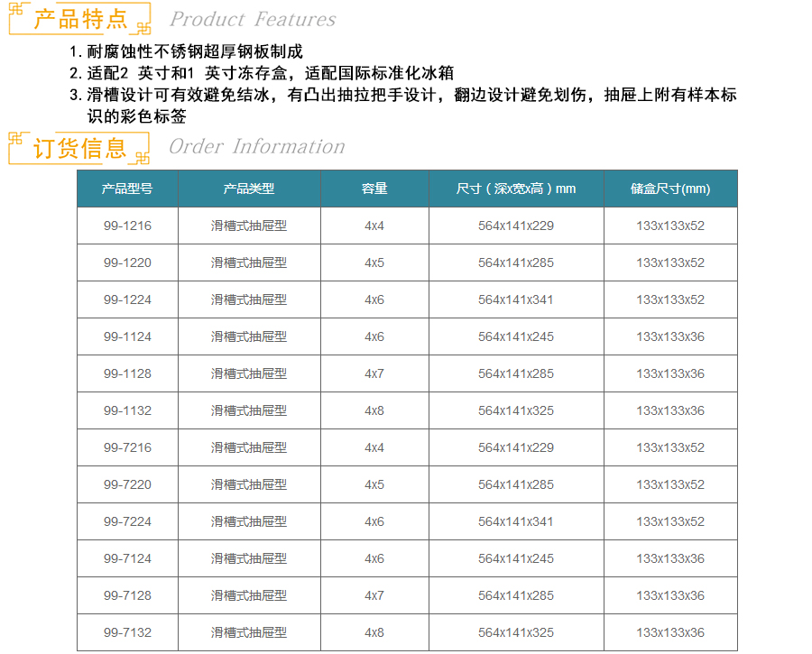
Task: Select the Order Information subtitle
Action: click(257, 146)
